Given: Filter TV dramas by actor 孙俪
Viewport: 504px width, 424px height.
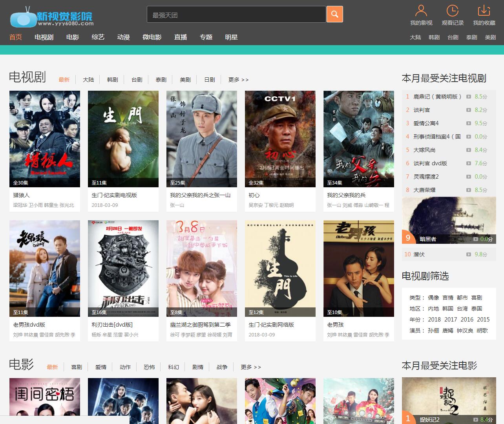Looking at the screenshot, I should tap(433, 331).
